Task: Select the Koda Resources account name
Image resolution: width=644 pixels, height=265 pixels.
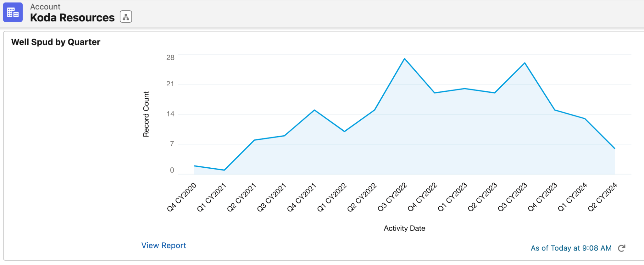Action: (72, 18)
